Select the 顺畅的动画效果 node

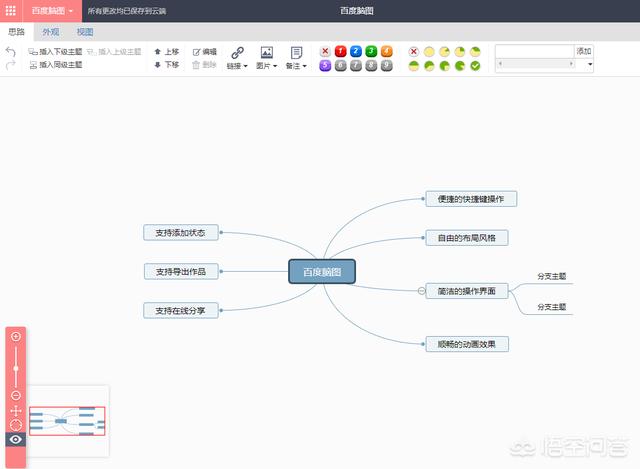(467, 344)
